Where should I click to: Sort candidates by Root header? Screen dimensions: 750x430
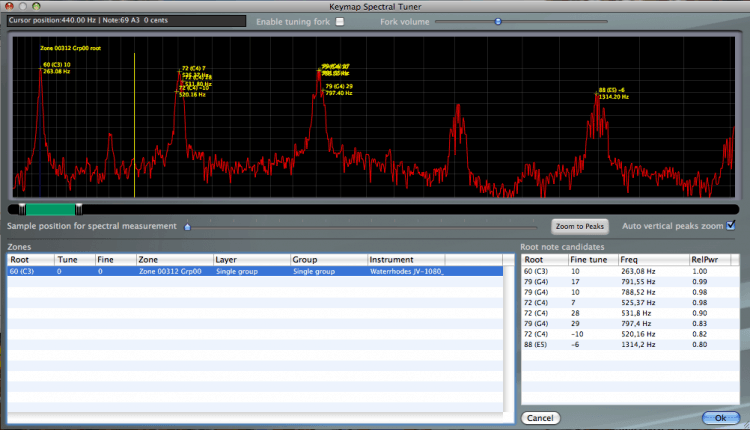(544, 260)
